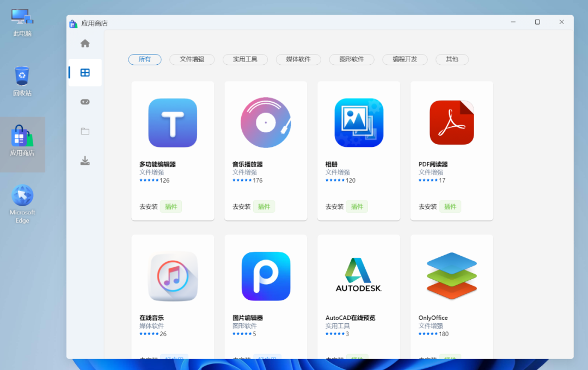Image resolution: width=588 pixels, height=370 pixels.
Task: Click the AutoCAD在线预览 Autodesk logo
Action: (358, 276)
